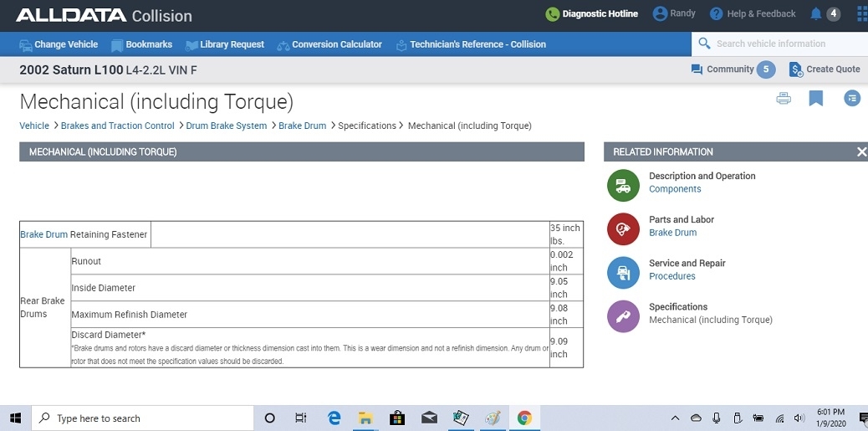Image resolution: width=868 pixels, height=431 pixels.
Task: Open notifications bell icon
Action: point(815,14)
